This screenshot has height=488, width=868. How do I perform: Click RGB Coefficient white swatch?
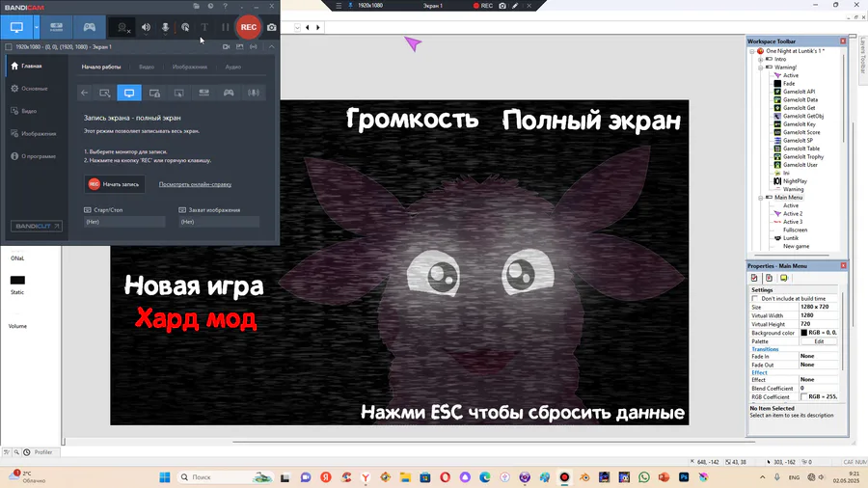[803, 396]
